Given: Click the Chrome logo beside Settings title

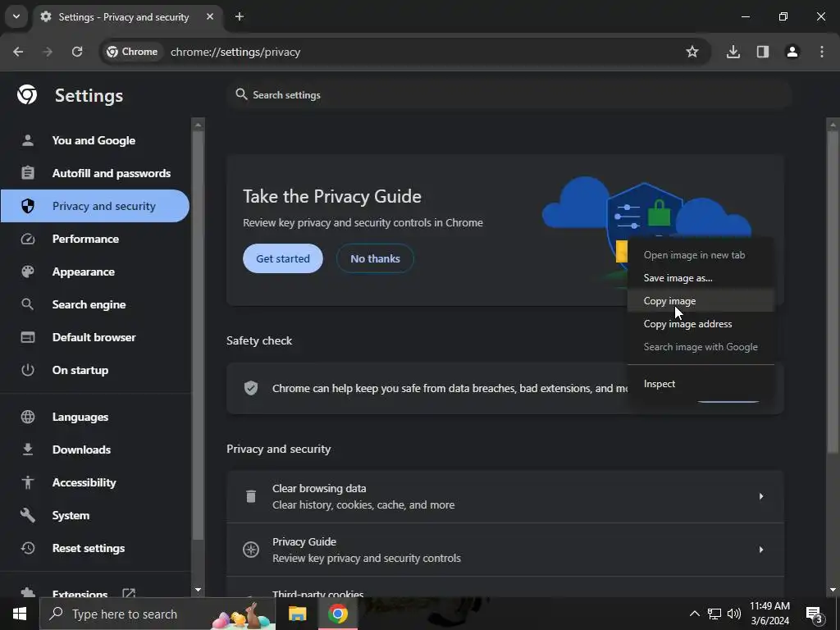Looking at the screenshot, I should tap(27, 95).
